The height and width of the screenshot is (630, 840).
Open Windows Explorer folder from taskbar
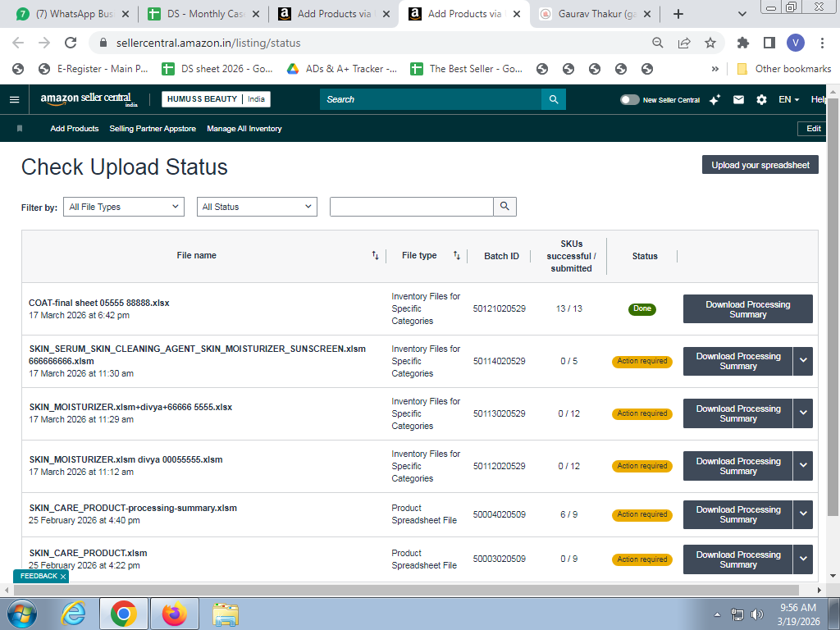[226, 614]
